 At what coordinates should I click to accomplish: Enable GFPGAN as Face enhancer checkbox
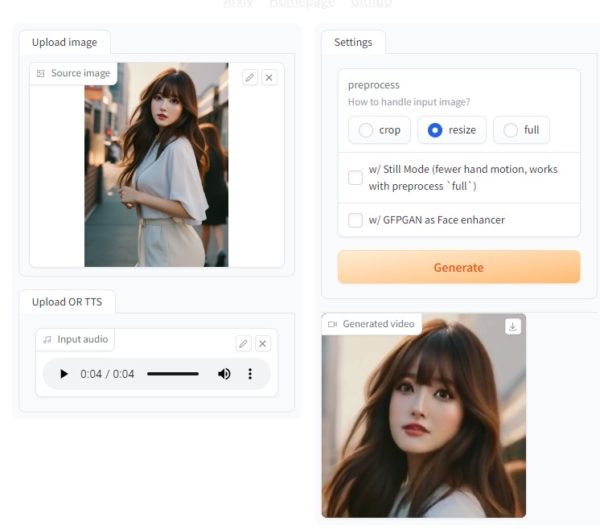(x=355, y=220)
